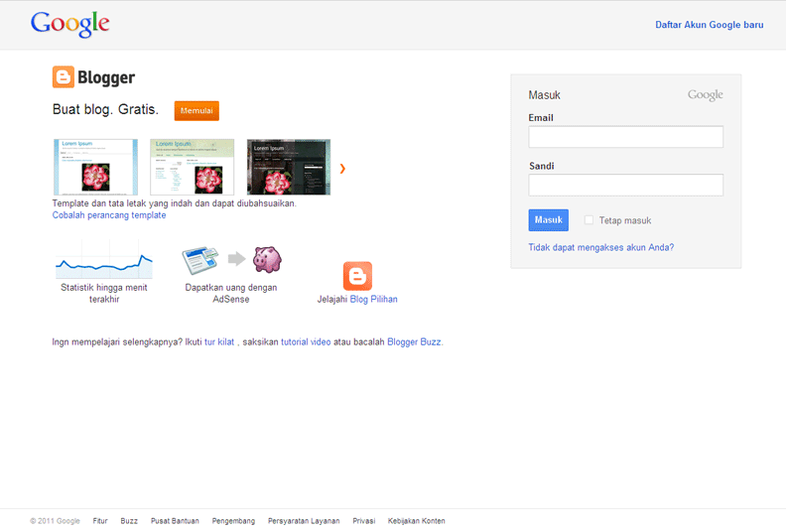Open Tidak dapat mengakses akun Anda link
Viewport: 786px width, 532px height.
[600, 247]
